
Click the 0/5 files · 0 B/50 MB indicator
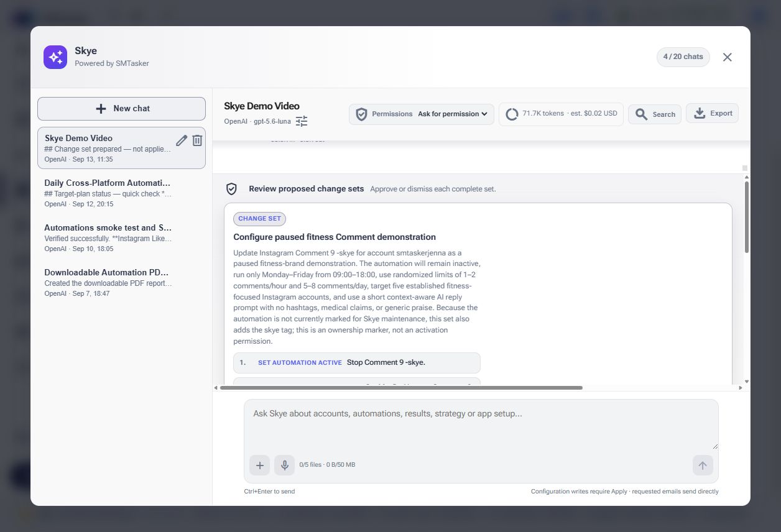pos(327,465)
